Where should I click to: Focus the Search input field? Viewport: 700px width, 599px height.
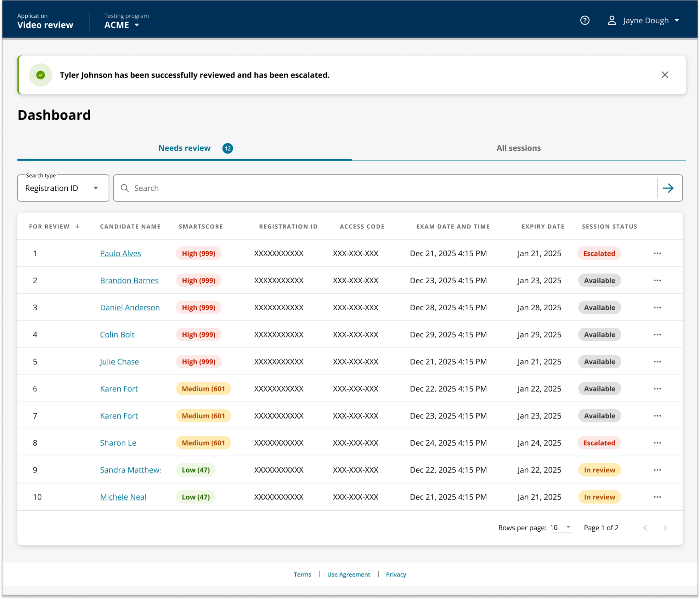385,188
